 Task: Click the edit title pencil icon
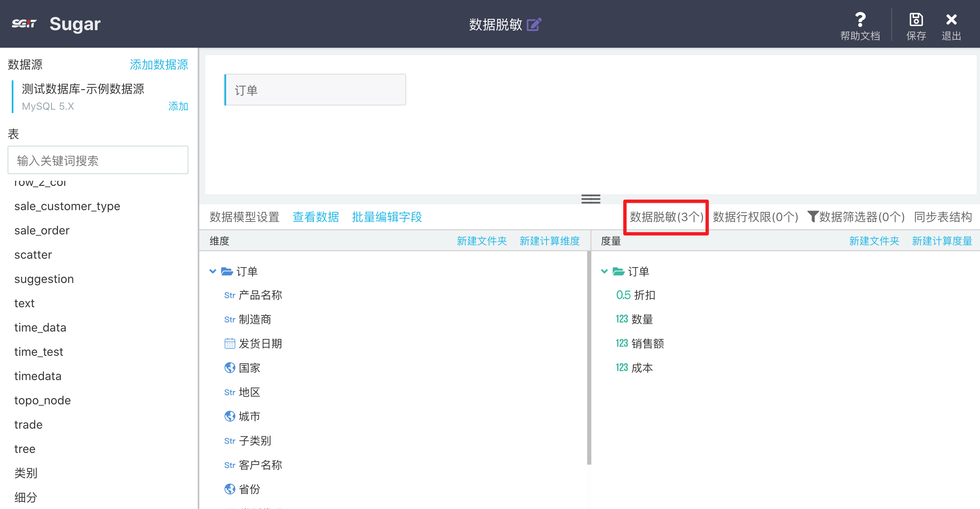[534, 24]
